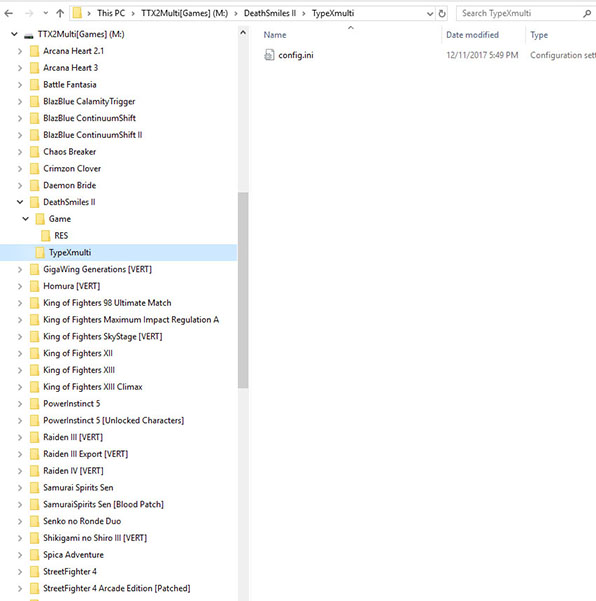Click the Crimzon Clover folder icon
This screenshot has height=601, width=596.
tap(34, 168)
